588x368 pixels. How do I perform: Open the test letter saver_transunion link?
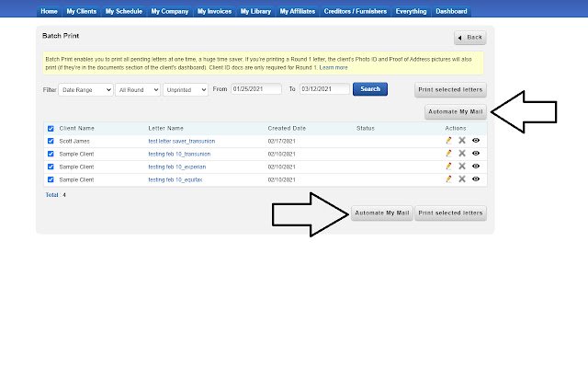[x=182, y=141]
